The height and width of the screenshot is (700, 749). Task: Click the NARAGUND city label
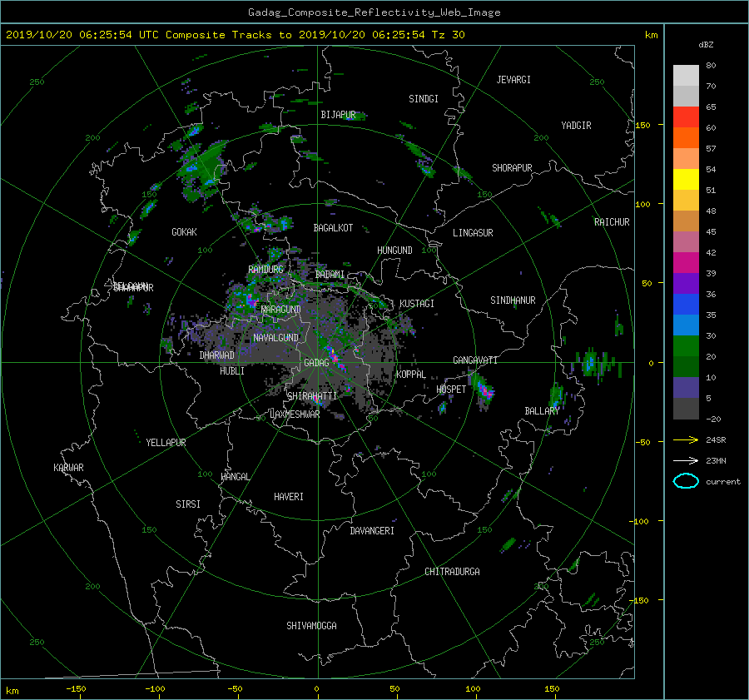[x=281, y=310]
